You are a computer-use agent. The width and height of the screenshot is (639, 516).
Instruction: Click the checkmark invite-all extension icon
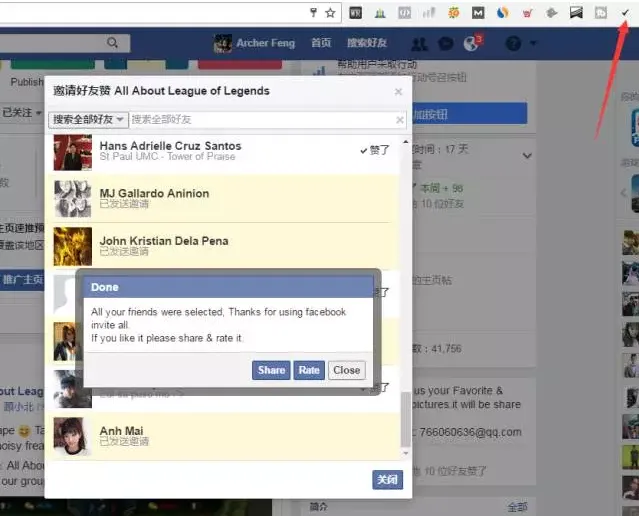point(625,13)
